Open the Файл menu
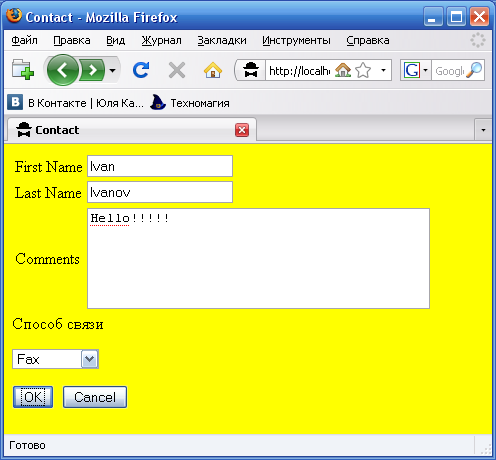The height and width of the screenshot is (460, 496). tap(24, 40)
